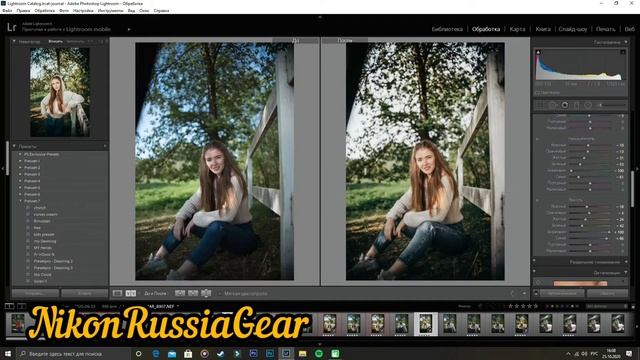Click copy After settings to Before icon
The image size is (640, 360).
pos(193,293)
